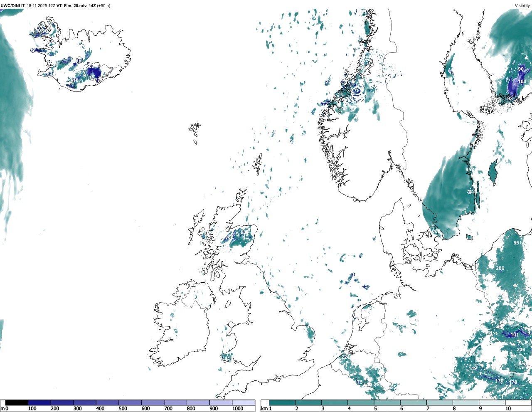The image size is (532, 412).
Task: Click the '170' visibility value on the map
Action: click(x=499, y=380)
